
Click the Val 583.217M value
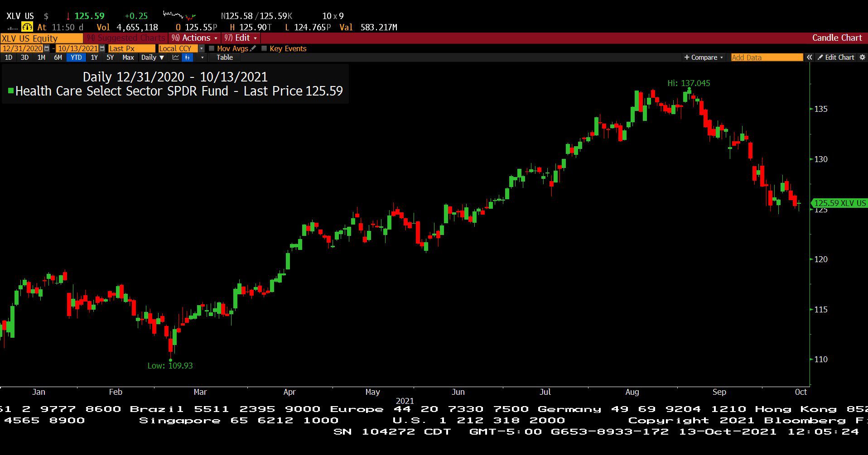coord(368,27)
